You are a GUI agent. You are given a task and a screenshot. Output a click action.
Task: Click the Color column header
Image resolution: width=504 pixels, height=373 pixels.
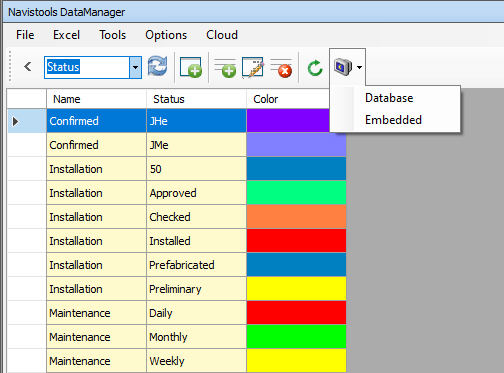click(x=288, y=99)
